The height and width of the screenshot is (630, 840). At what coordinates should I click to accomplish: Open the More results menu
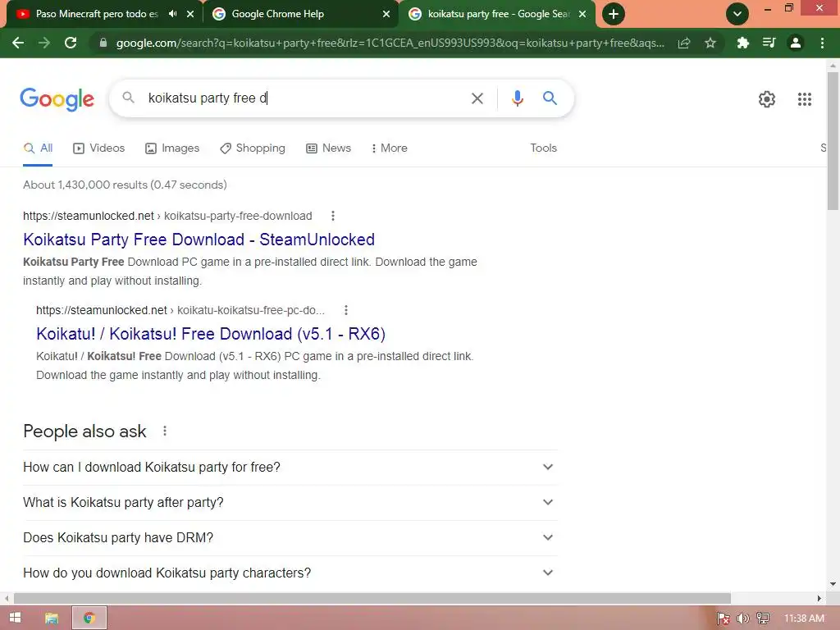pyautogui.click(x=390, y=148)
